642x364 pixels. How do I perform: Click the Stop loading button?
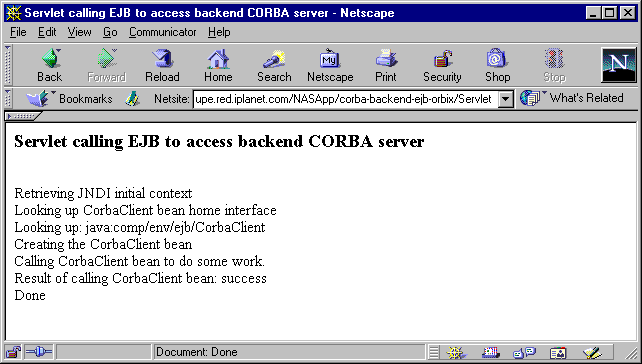click(x=554, y=66)
